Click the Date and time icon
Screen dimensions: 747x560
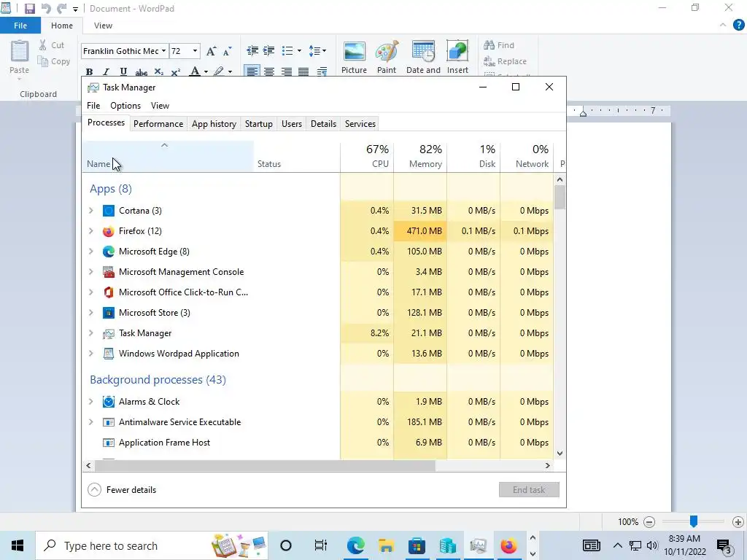[423, 57]
